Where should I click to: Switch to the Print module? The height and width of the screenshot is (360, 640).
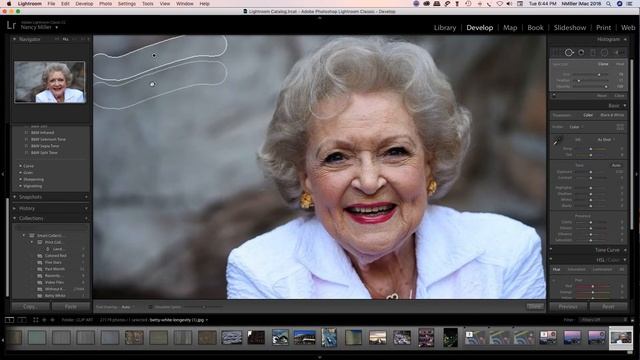(x=603, y=28)
